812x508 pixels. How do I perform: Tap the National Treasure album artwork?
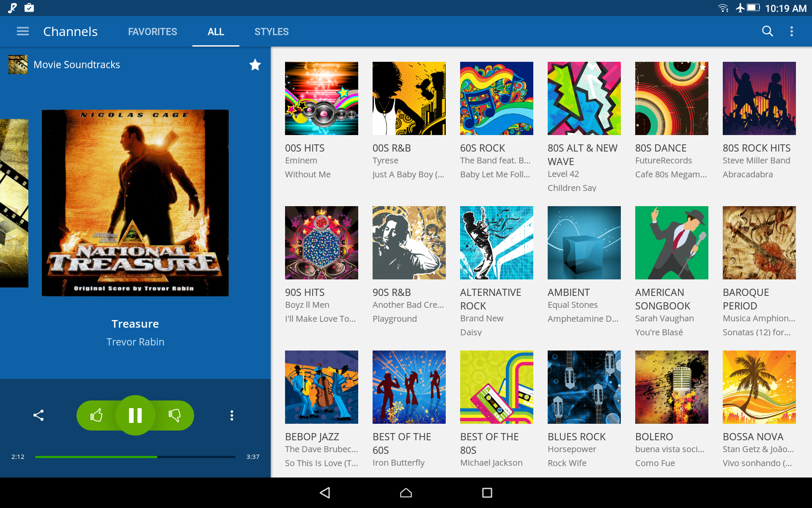tap(135, 202)
